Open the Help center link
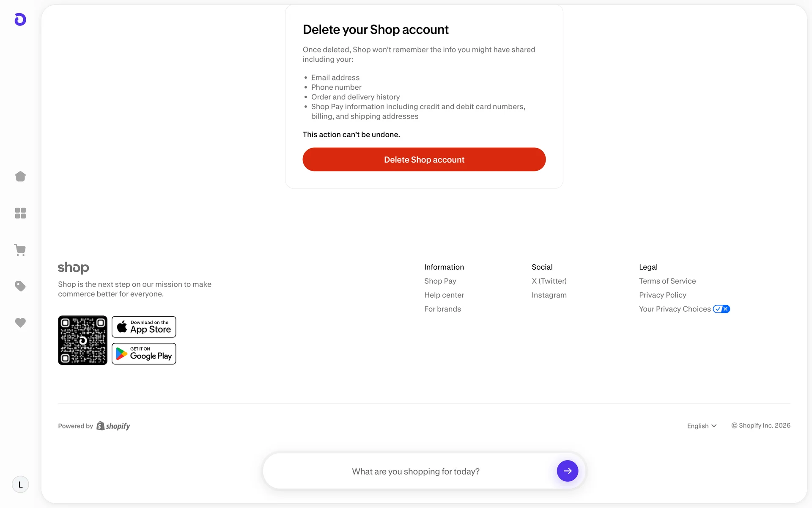 (x=444, y=295)
